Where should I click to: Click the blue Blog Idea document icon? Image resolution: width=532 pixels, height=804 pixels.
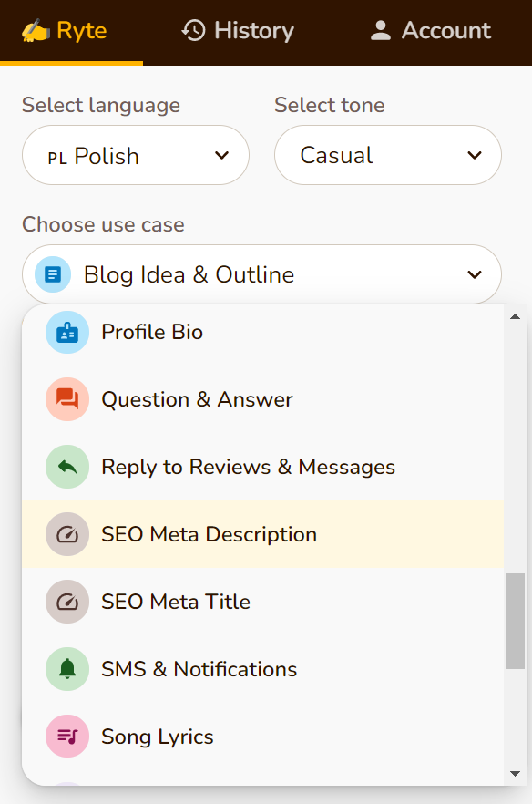pos(53,274)
